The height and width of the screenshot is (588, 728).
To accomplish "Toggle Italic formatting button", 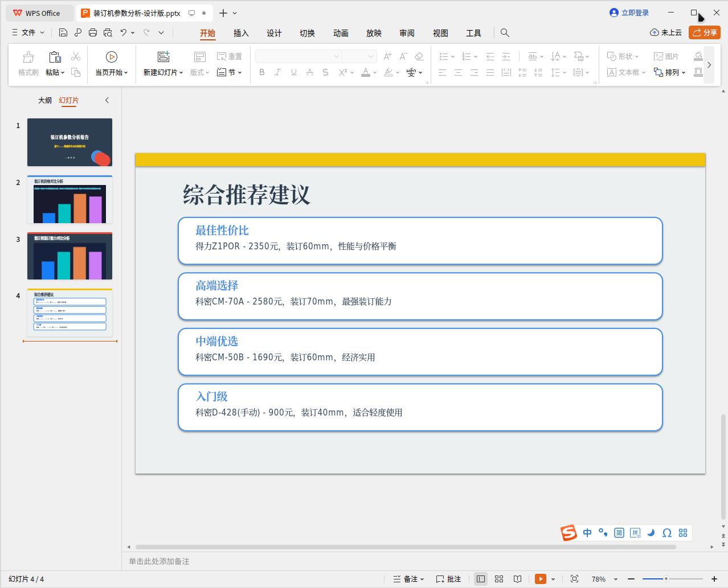I will [277, 72].
